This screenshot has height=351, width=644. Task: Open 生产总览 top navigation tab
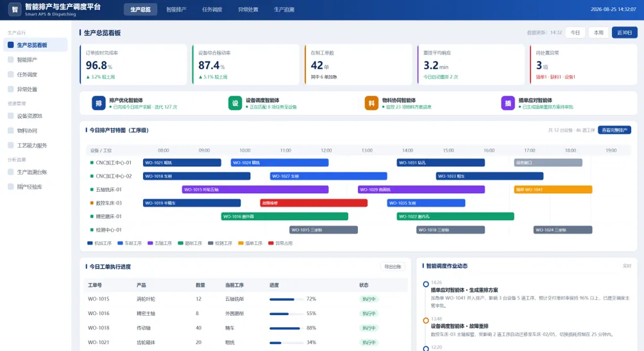click(x=140, y=10)
